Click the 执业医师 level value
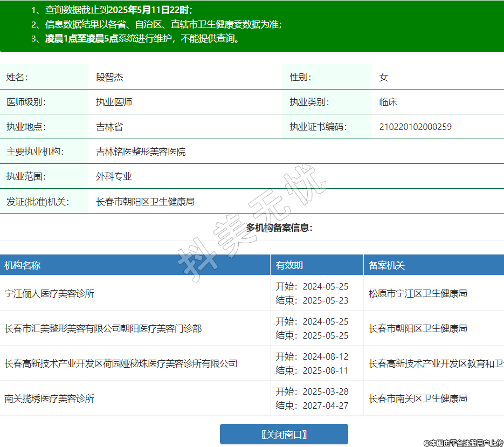This screenshot has height=447, width=504. [x=114, y=102]
